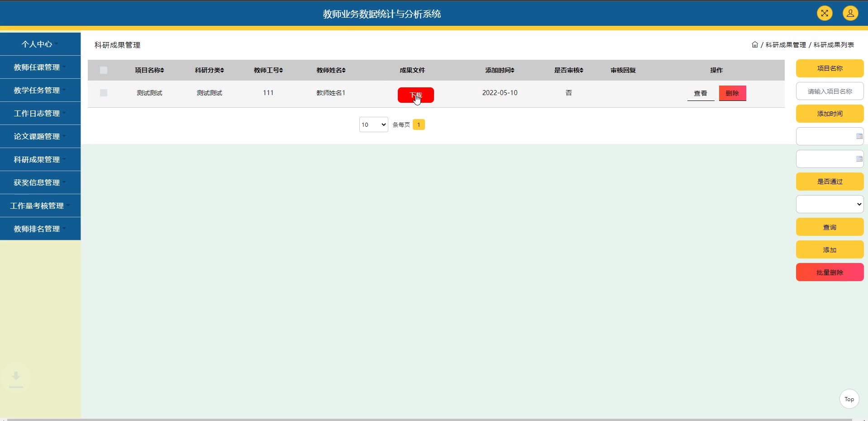Click 查看 for the 测试测试 row
868x421 pixels.
pos(701,93)
